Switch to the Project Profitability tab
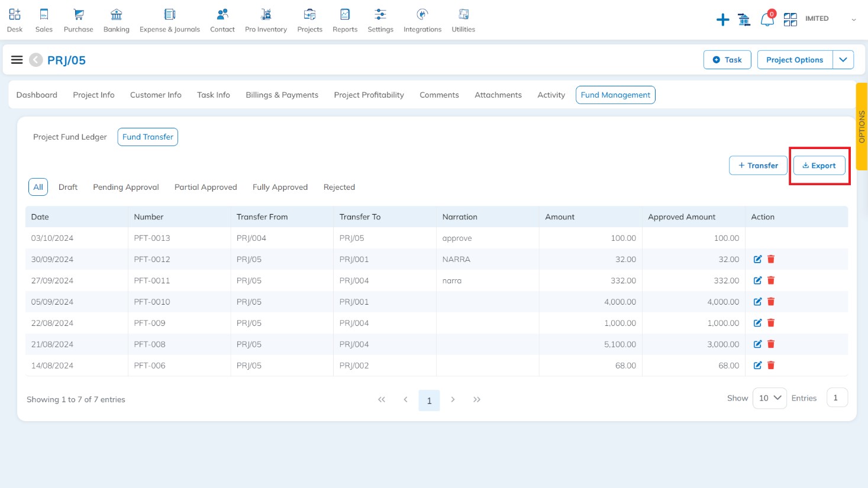868x488 pixels. [x=369, y=95]
